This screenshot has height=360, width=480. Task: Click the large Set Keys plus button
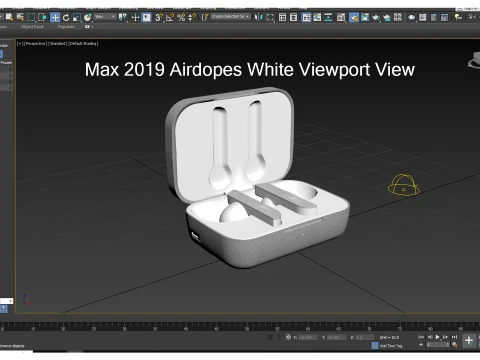(469, 341)
